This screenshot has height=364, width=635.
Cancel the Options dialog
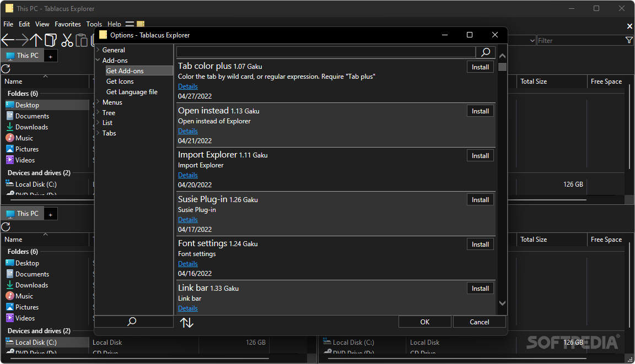tap(480, 322)
